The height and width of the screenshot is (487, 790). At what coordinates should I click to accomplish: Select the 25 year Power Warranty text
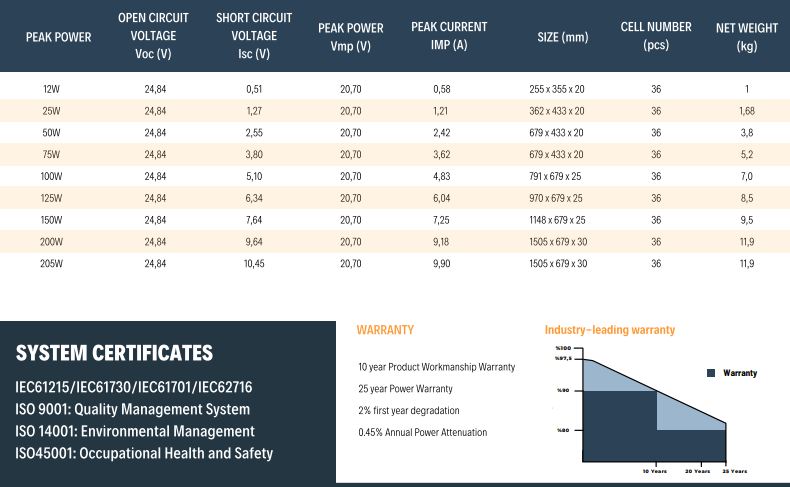click(x=405, y=389)
